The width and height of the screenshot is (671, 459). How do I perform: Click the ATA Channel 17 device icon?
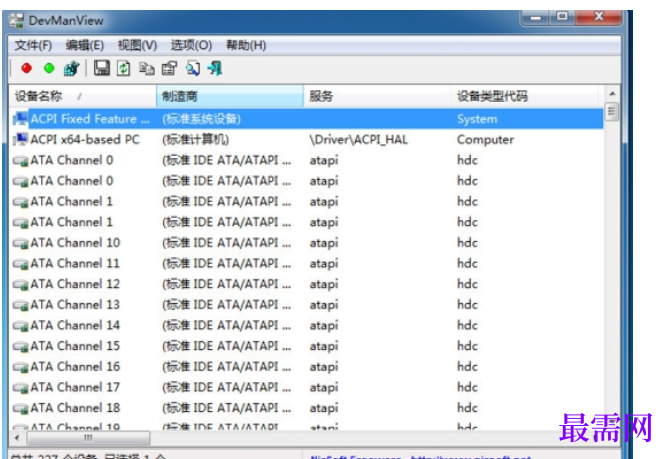[20, 388]
